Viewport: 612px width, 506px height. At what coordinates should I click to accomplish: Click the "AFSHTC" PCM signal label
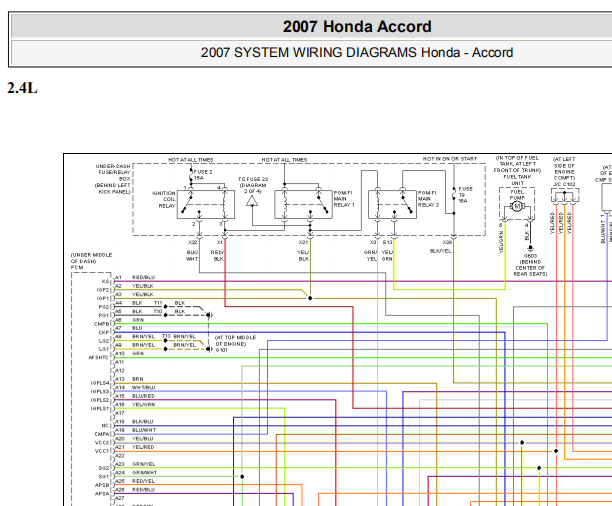pyautogui.click(x=98, y=358)
